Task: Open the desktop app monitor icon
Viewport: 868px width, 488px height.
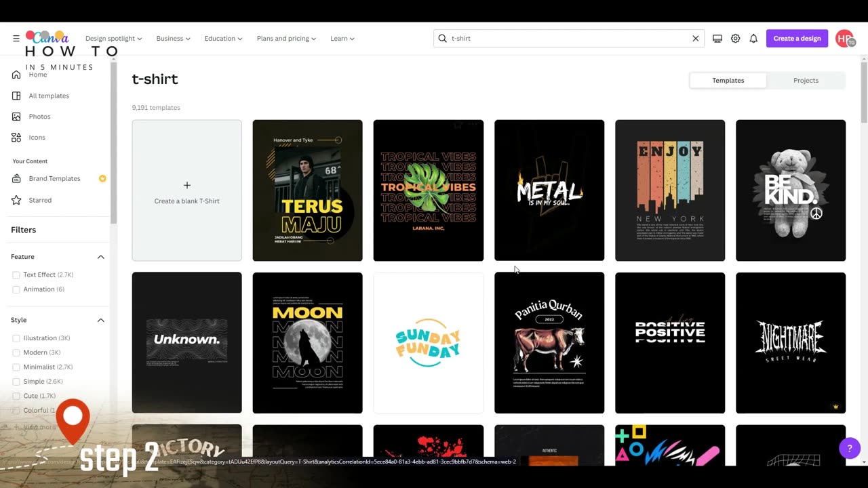Action: [717, 39]
